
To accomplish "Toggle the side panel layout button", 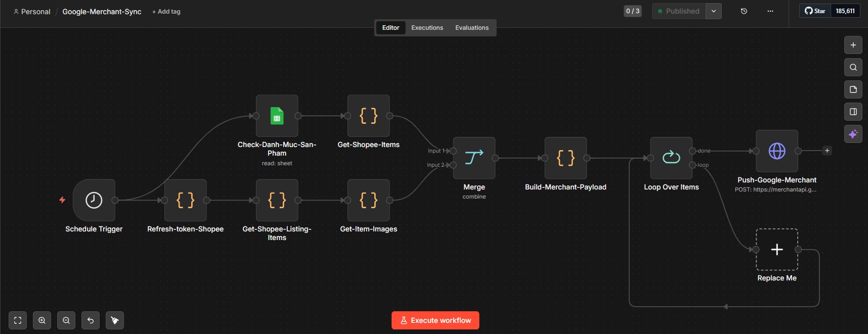I will point(853,112).
